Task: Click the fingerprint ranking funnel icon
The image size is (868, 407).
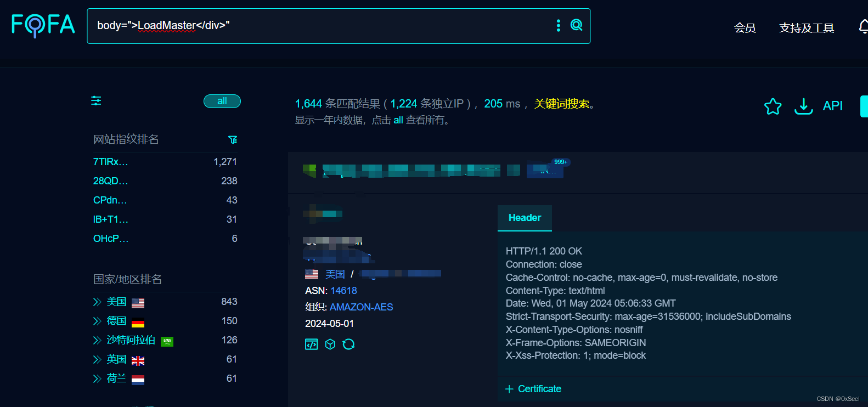Action: 233,140
